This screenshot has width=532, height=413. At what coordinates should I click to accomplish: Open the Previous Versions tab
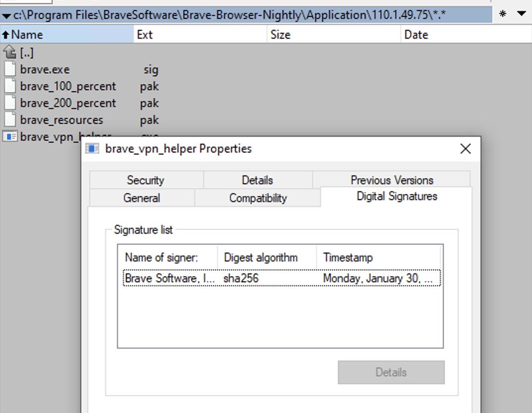pyautogui.click(x=392, y=180)
